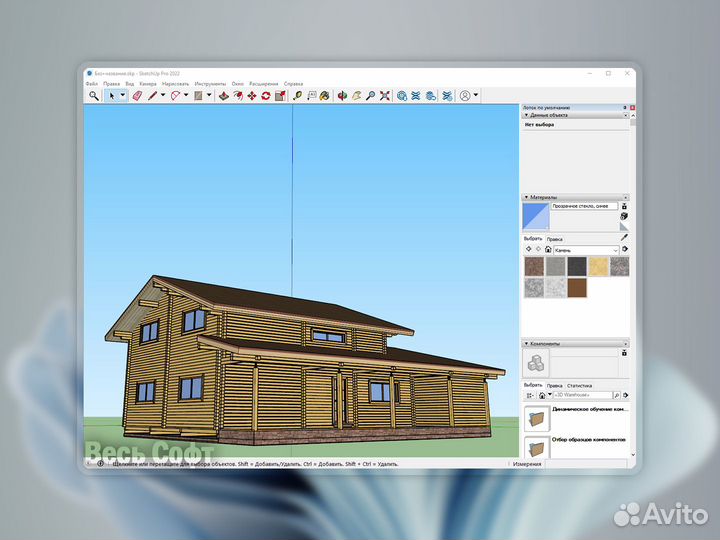Open the Extension Manager icon
720x540 pixels.
(x=447, y=96)
